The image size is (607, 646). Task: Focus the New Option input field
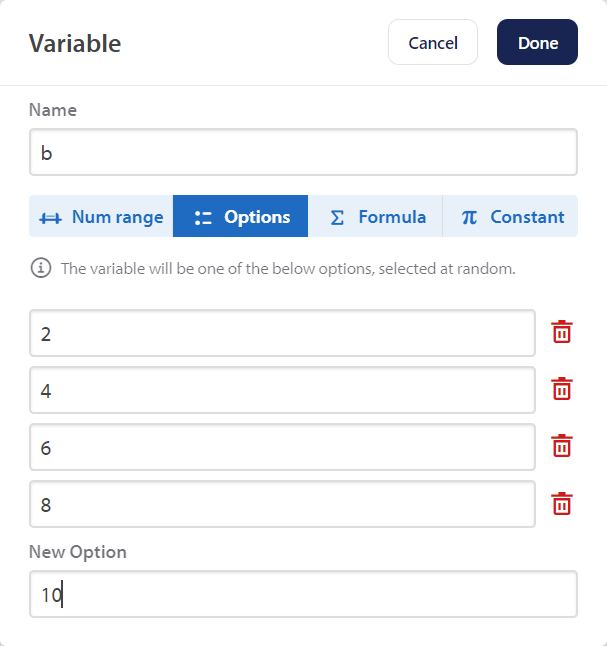[303, 594]
